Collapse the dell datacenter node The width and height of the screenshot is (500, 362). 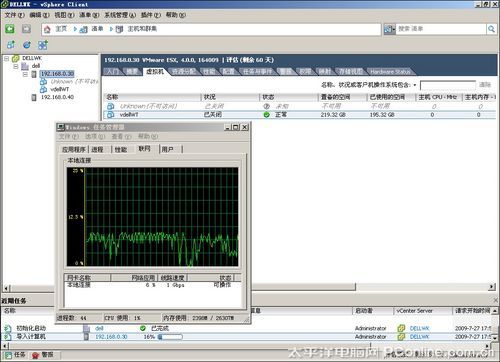point(16,66)
